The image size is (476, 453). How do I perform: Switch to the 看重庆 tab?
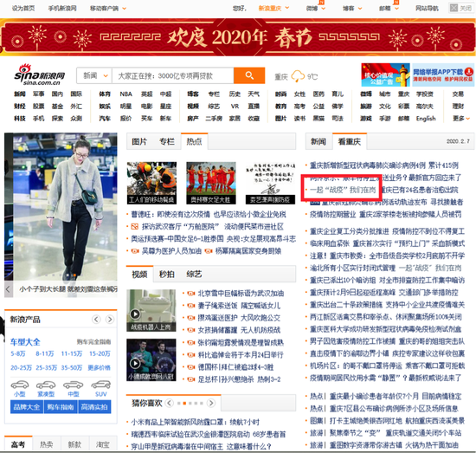pyautogui.click(x=350, y=141)
